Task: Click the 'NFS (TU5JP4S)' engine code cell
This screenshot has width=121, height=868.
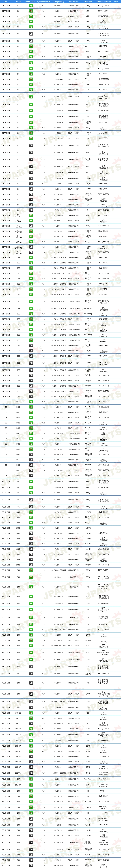Action: [103, 27]
